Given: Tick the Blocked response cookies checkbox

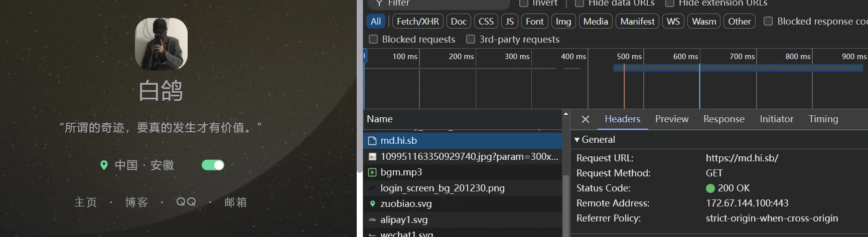Looking at the screenshot, I should pos(768,21).
